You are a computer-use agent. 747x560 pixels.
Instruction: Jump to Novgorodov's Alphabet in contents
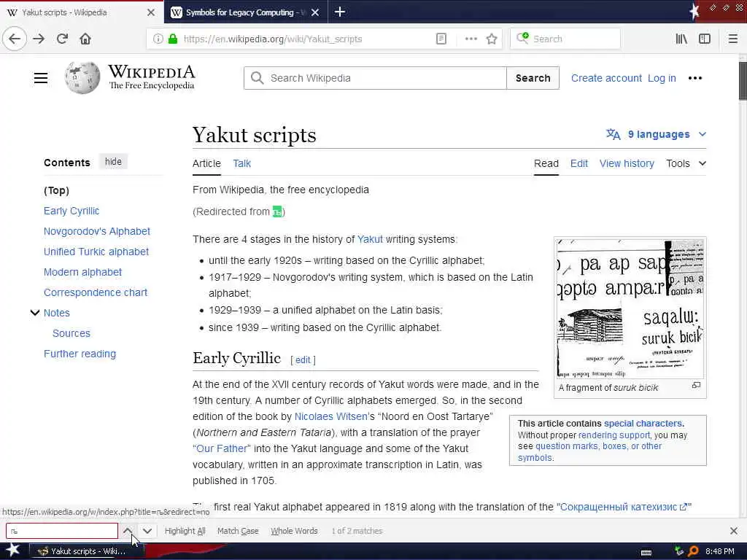pos(97,231)
